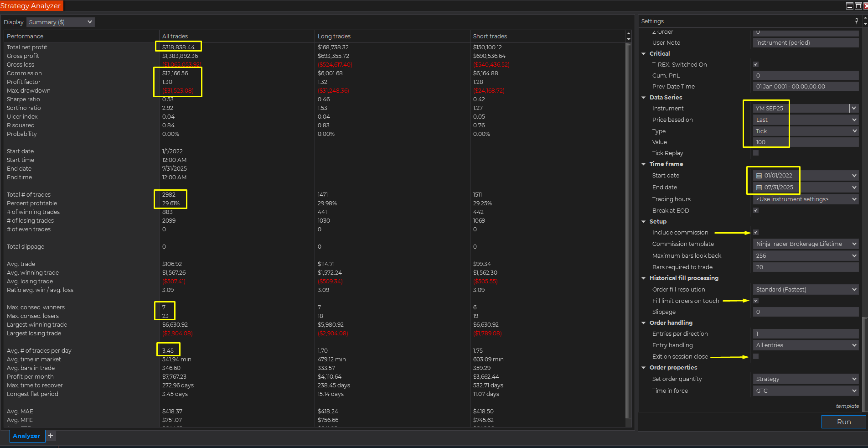The height and width of the screenshot is (448, 868).
Task: Collapse the Data Series section
Action: tap(643, 97)
